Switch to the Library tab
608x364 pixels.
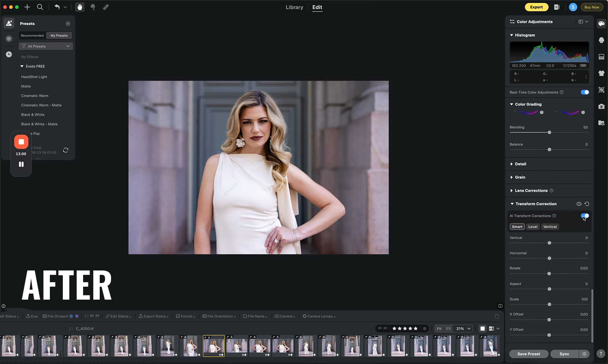(x=294, y=7)
